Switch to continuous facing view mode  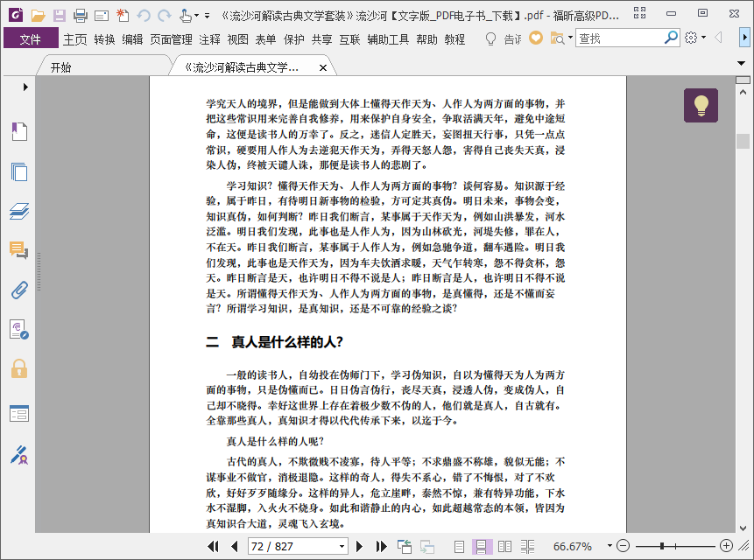[x=527, y=546]
